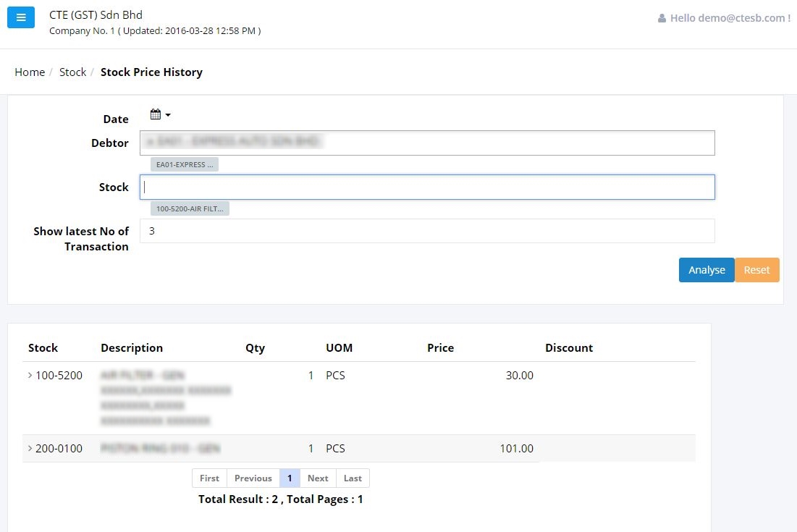Click Total Result summary text

click(281, 499)
